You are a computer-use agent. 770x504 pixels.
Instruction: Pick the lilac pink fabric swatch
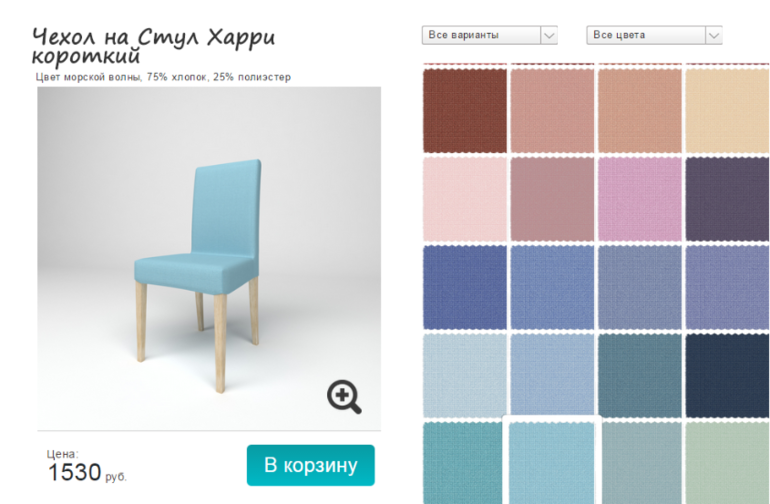(x=640, y=199)
